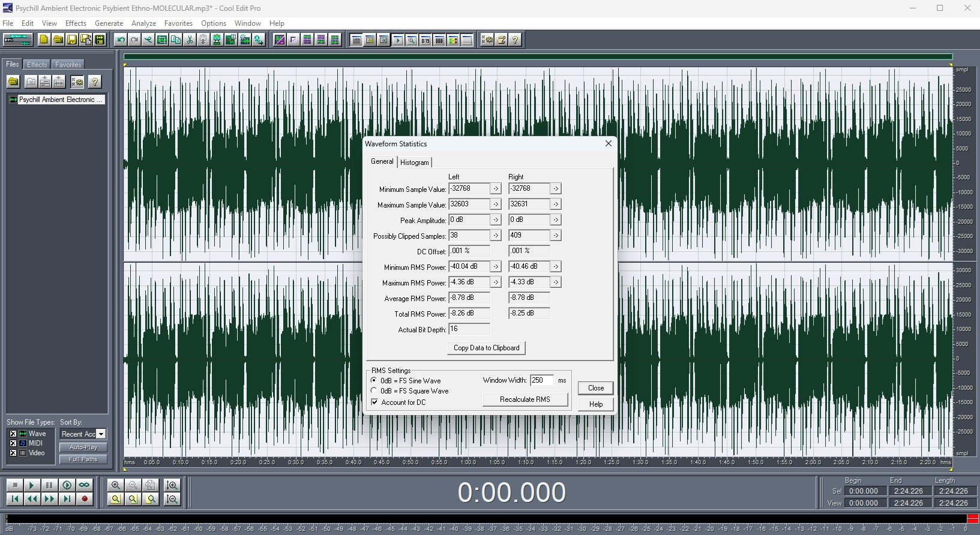
Task: Open scripts scroll icon in main toolbar
Action: [501, 40]
